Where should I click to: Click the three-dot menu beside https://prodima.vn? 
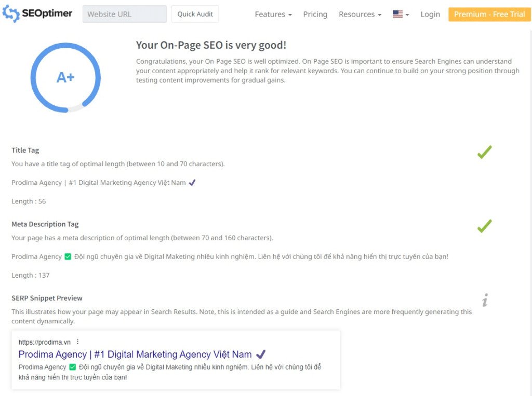(x=78, y=342)
